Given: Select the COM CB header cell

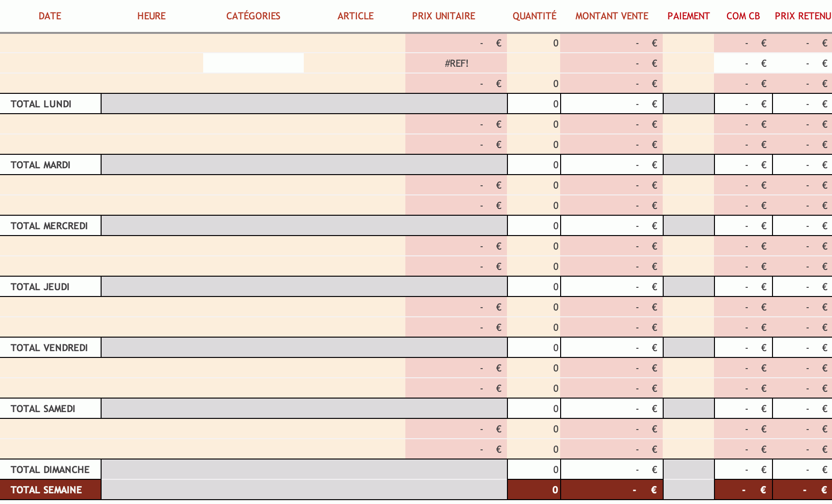Looking at the screenshot, I should 743,16.
